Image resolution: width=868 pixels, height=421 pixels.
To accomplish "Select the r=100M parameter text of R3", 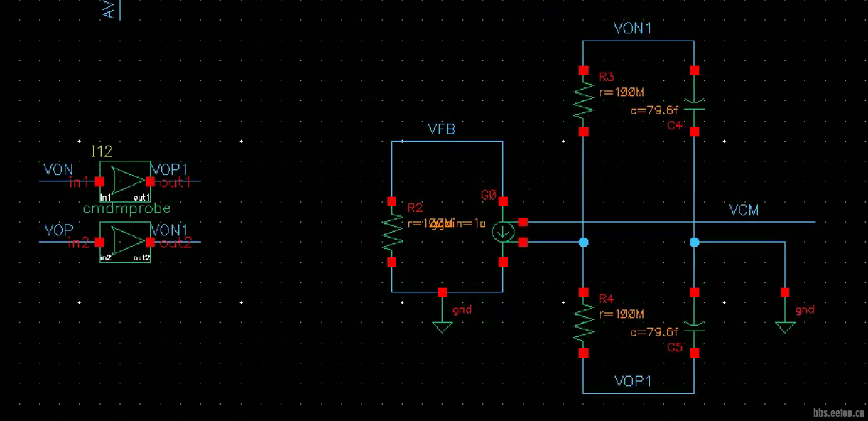I will 621,92.
